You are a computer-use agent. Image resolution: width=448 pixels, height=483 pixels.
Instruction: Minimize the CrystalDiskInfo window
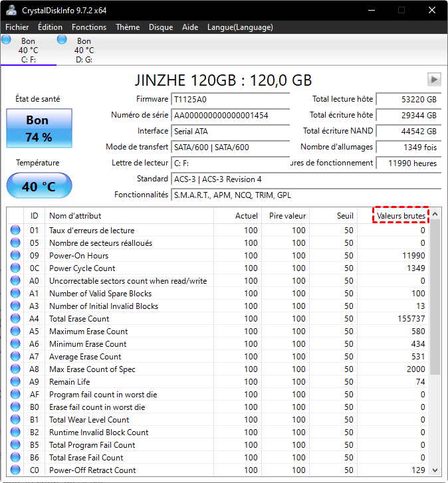click(x=372, y=10)
